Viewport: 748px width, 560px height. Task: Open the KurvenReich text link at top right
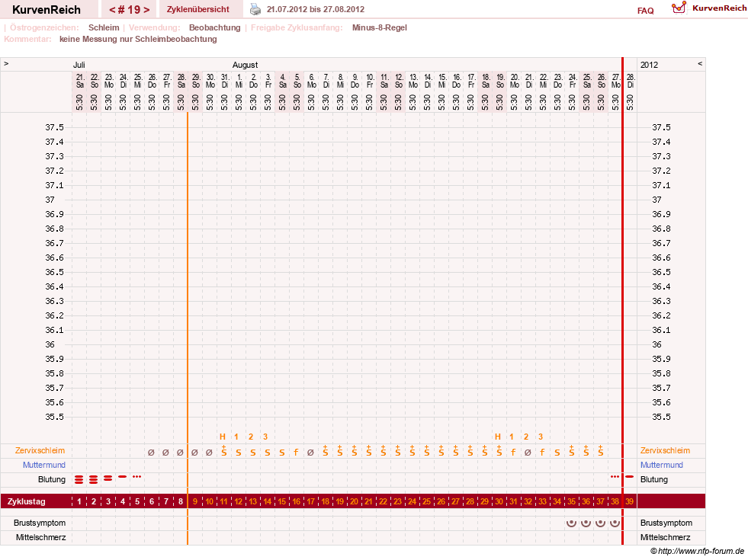719,8
